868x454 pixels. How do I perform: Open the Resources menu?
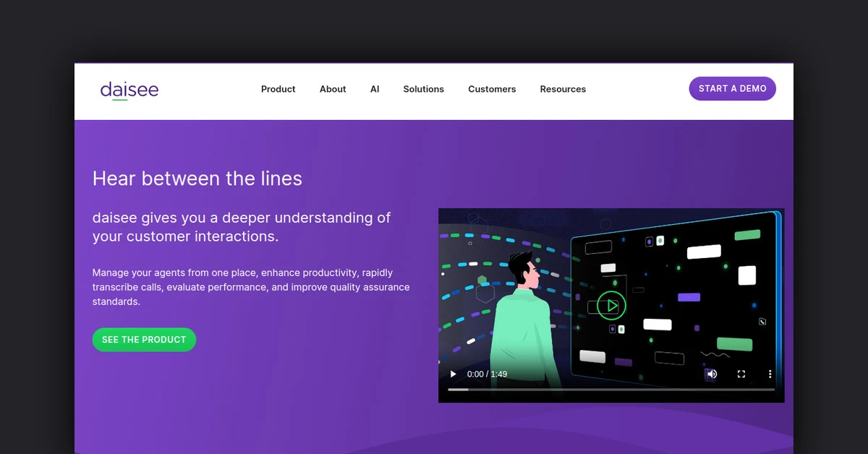(563, 89)
